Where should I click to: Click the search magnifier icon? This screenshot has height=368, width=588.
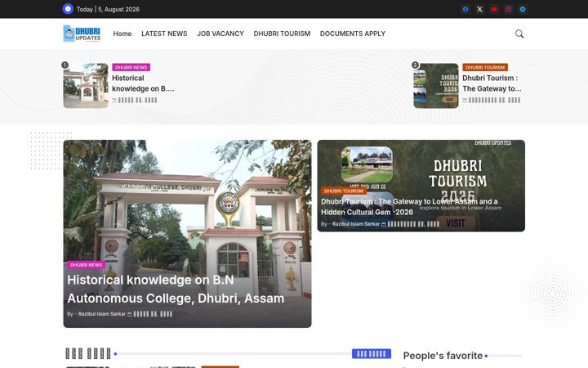[x=519, y=34]
